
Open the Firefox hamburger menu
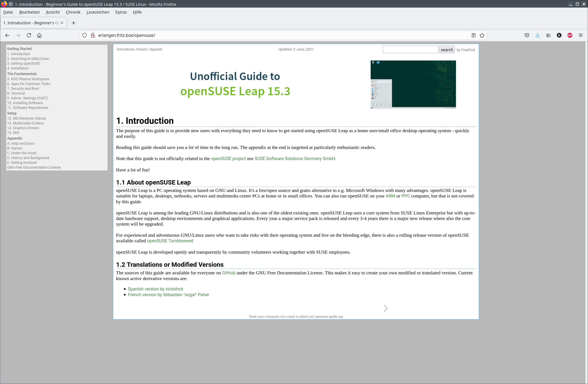pos(581,35)
